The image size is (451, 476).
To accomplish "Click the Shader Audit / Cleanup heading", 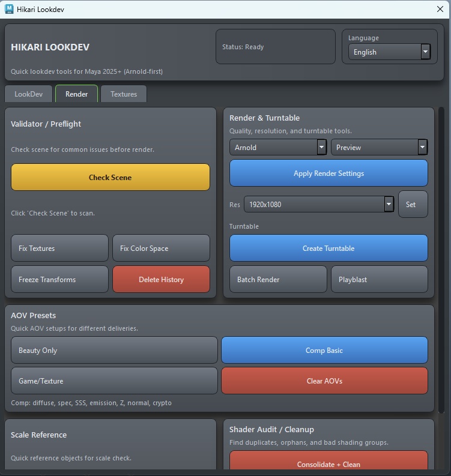I will tap(271, 430).
